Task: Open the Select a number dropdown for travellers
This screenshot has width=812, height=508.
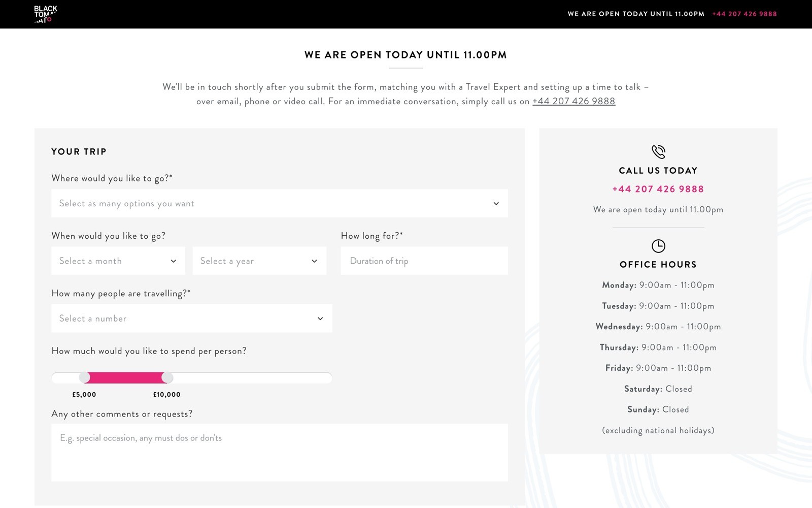Action: (x=191, y=318)
